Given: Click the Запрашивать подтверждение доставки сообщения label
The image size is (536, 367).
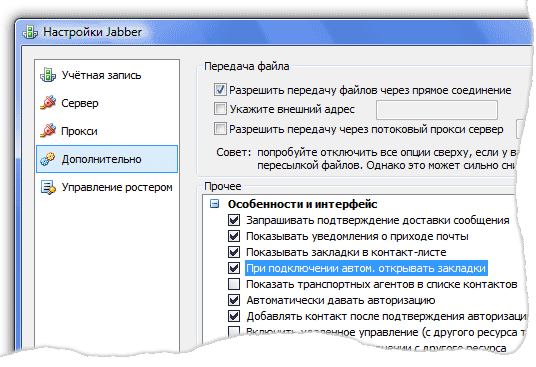Looking at the screenshot, I should 378,220.
